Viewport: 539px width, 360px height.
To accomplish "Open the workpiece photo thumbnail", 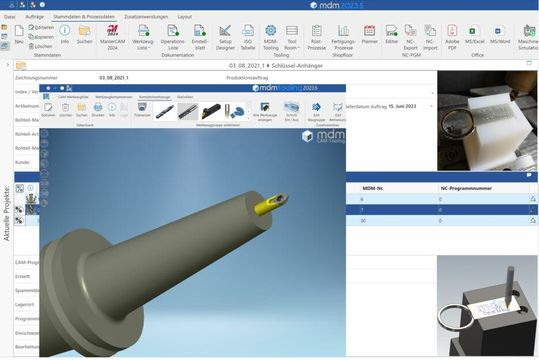I will pyautogui.click(x=487, y=121).
